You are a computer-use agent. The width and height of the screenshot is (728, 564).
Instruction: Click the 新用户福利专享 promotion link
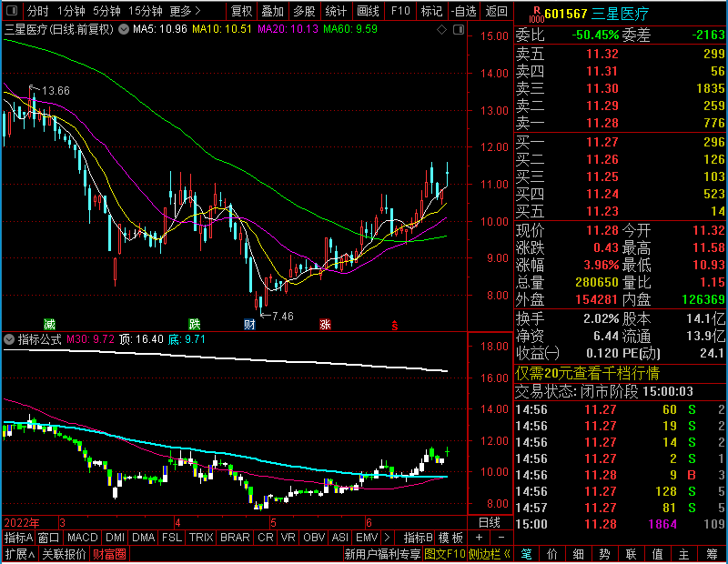[x=382, y=554]
